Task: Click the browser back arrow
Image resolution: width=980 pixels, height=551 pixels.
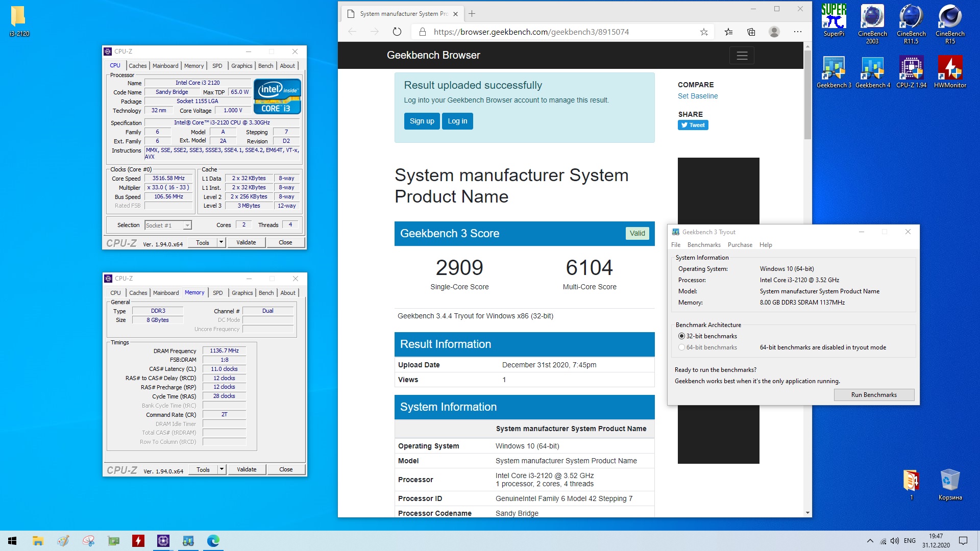Action: [352, 32]
